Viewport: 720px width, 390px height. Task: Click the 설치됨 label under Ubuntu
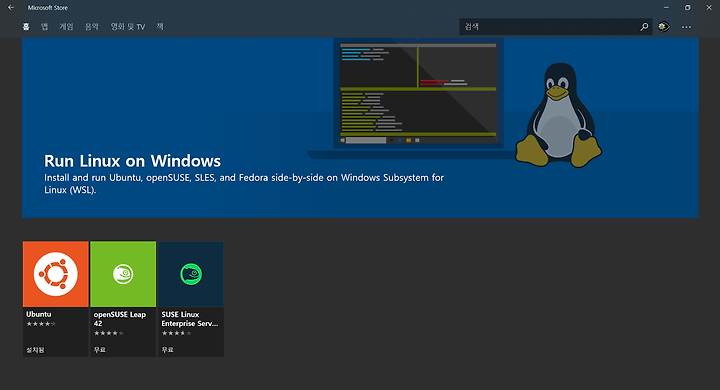pyautogui.click(x=35, y=350)
